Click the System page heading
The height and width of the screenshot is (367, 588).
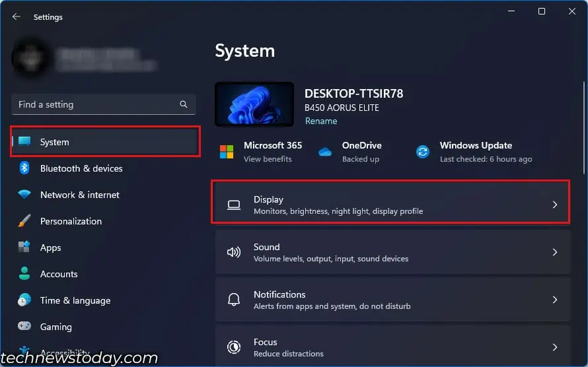pyautogui.click(x=245, y=51)
